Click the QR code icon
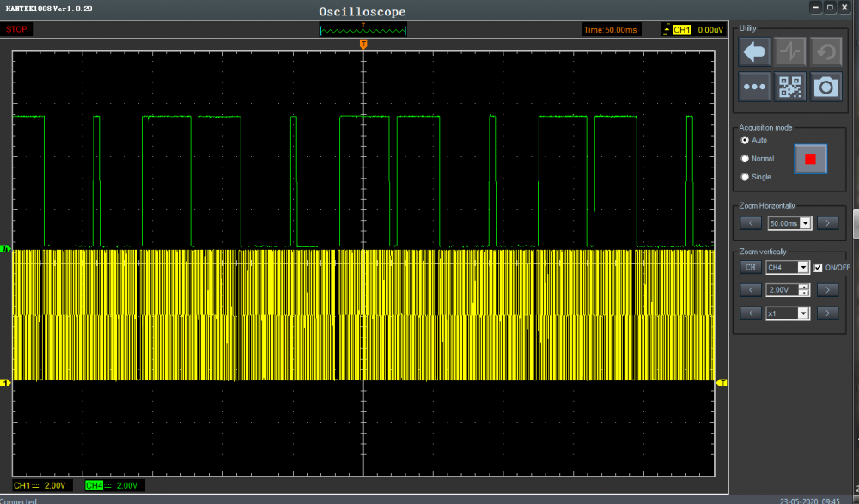Image resolution: width=859 pixels, height=504 pixels. 790,87
